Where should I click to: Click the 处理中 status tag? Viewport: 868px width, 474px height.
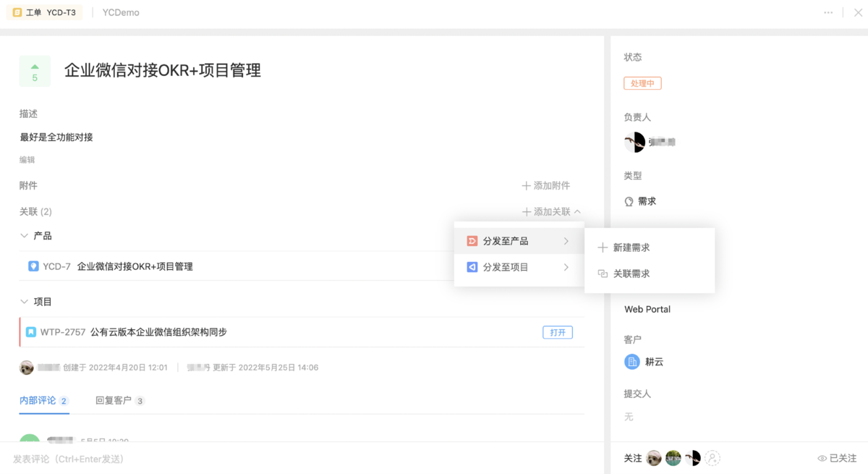[x=642, y=82]
